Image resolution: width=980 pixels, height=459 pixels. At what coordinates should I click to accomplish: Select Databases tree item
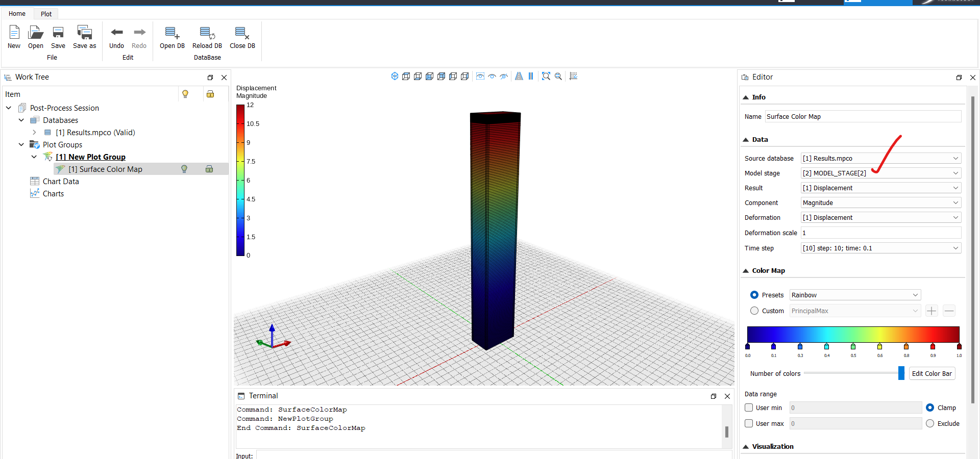[60, 120]
